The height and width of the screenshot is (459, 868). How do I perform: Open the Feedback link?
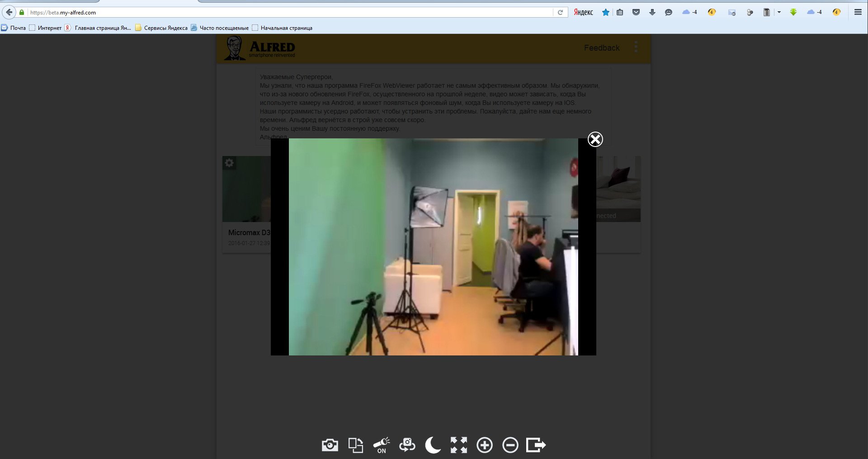[602, 48]
